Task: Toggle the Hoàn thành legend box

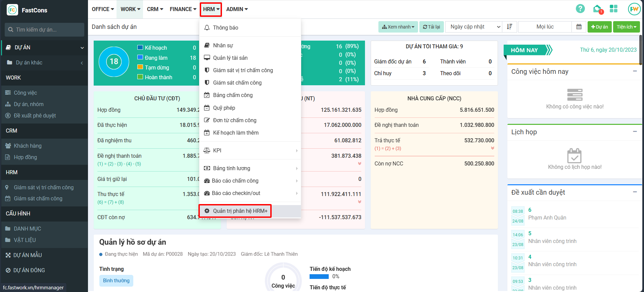Action: tap(140, 77)
